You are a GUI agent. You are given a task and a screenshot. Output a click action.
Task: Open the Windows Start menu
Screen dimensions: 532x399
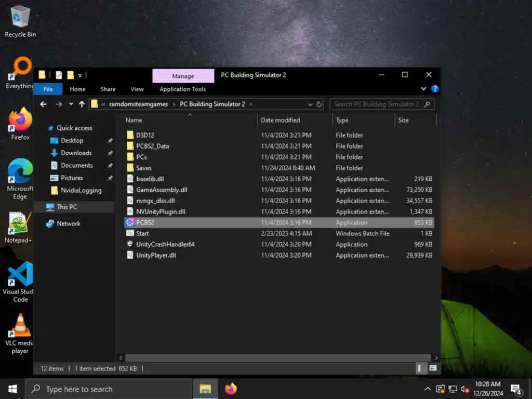[12, 389]
